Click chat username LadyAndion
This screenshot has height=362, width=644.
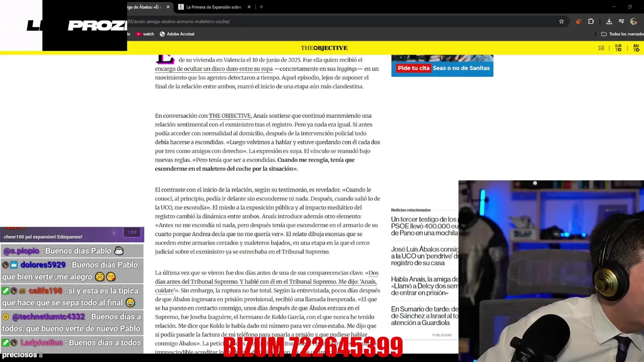(x=42, y=343)
